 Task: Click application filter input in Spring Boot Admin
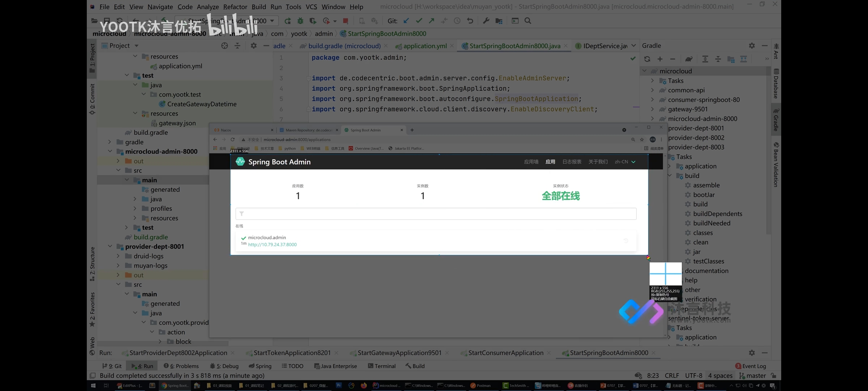coord(436,214)
